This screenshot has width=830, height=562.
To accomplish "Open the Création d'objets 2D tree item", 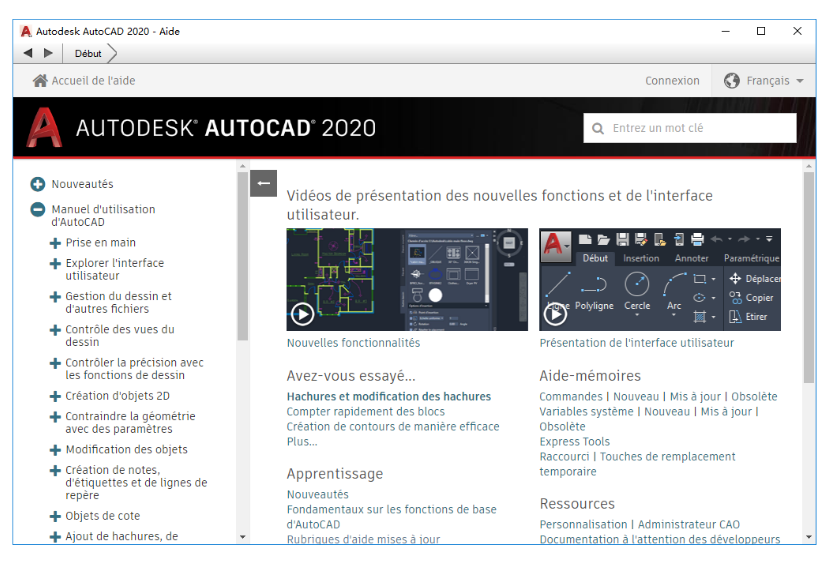I will pyautogui.click(x=118, y=396).
